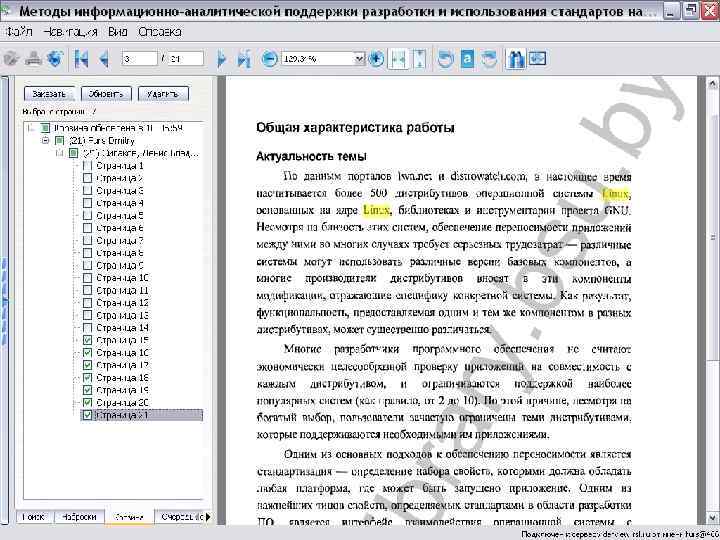The image size is (720, 540).
Task: Check the Страница 5 checkbox
Action: tap(87, 215)
